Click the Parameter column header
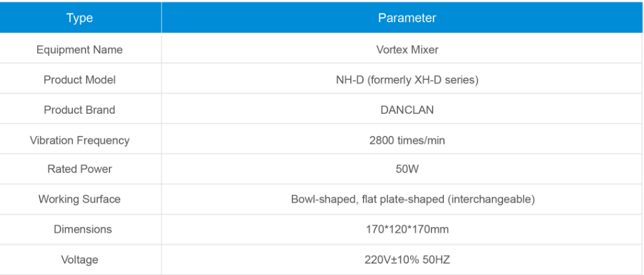The width and height of the screenshot is (644, 275). (x=407, y=18)
